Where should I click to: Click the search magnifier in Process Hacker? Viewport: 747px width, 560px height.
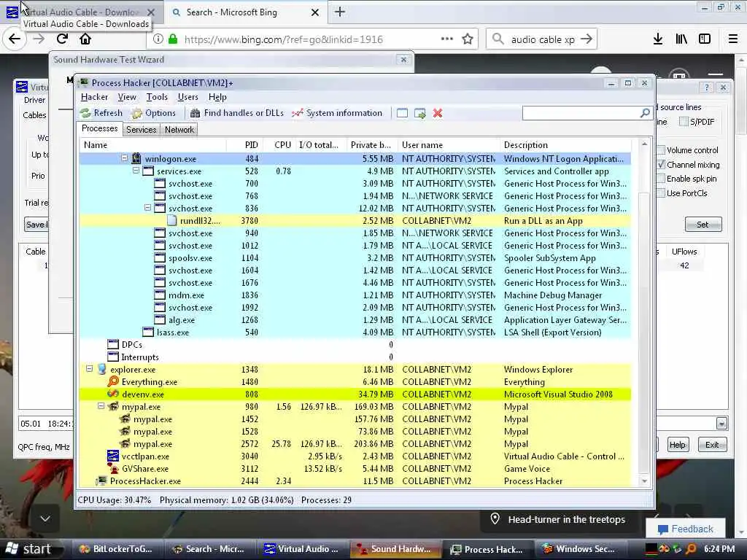pos(645,113)
